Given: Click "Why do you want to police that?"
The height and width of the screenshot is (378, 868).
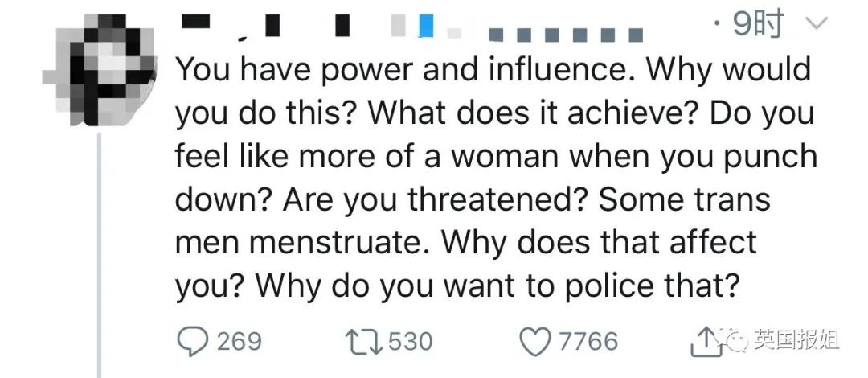Looking at the screenshot, I should pos(499,286).
